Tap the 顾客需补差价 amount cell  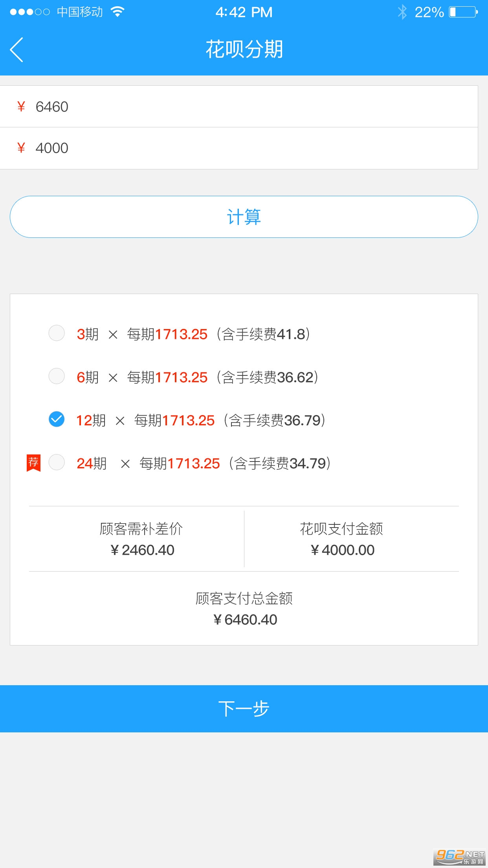coord(141,539)
